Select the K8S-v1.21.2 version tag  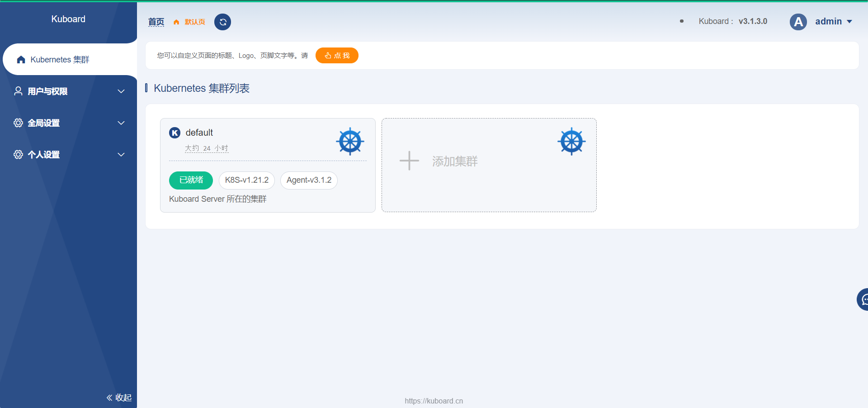[247, 180]
